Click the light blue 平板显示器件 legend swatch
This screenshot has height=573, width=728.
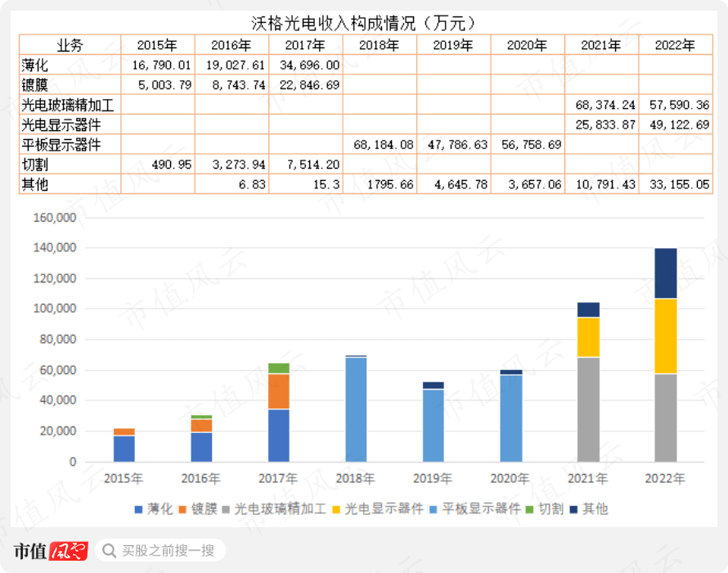tap(434, 510)
